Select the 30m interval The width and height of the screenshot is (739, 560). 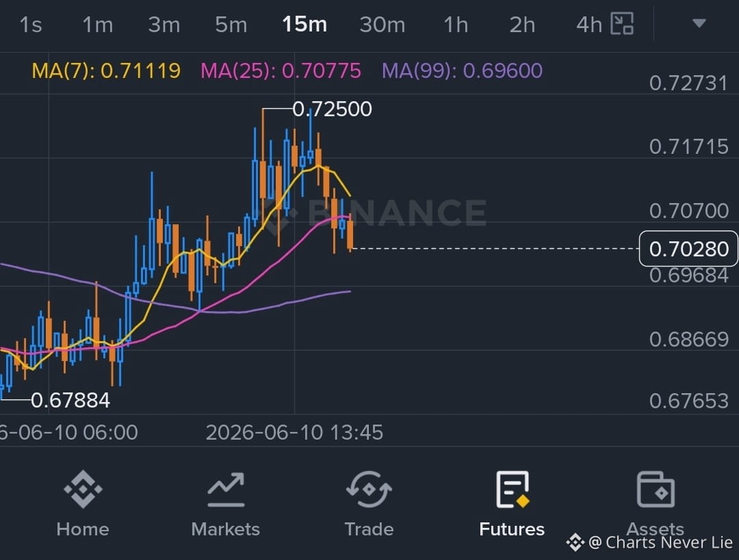(x=383, y=25)
